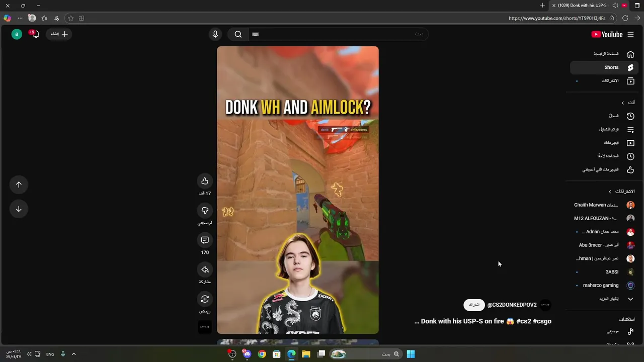The image size is (644, 362).
Task: Expand the You section chevron
Action: [x=622, y=103]
